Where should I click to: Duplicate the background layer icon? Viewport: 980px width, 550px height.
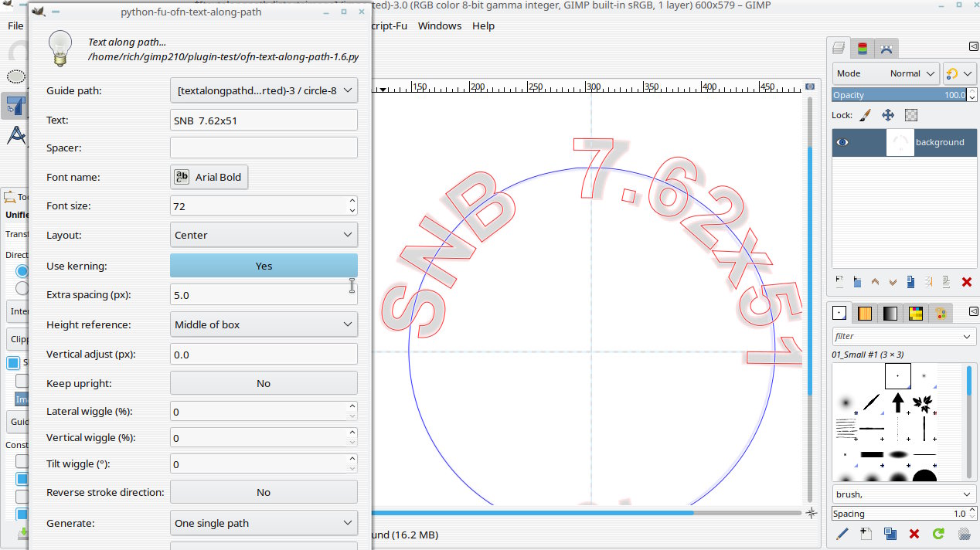pyautogui.click(x=910, y=282)
